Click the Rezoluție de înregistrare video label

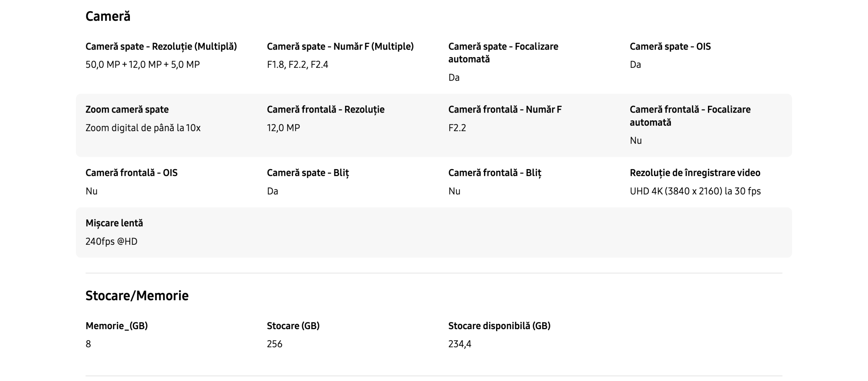pyautogui.click(x=695, y=173)
